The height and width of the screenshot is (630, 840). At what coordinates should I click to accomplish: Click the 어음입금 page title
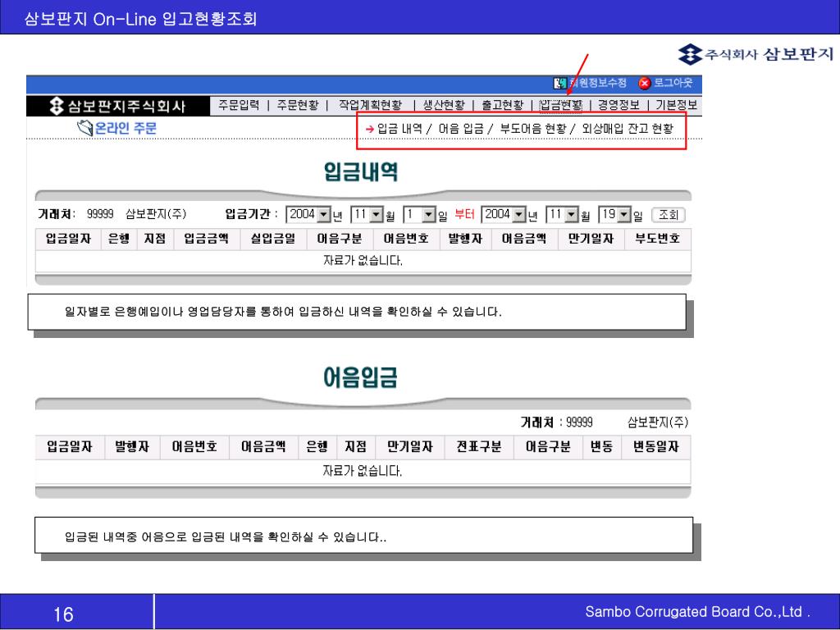(361, 377)
